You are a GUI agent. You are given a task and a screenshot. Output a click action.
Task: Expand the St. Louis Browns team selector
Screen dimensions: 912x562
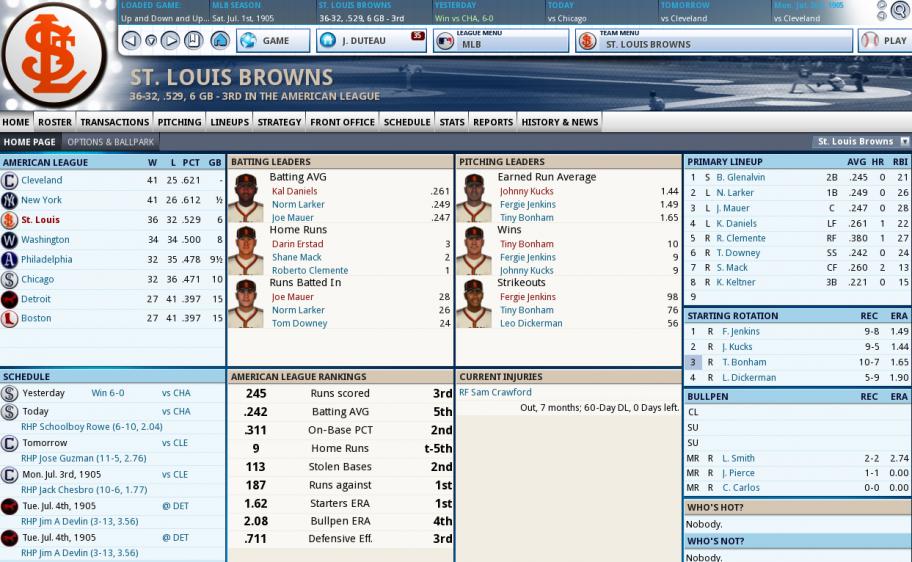[x=863, y=141]
